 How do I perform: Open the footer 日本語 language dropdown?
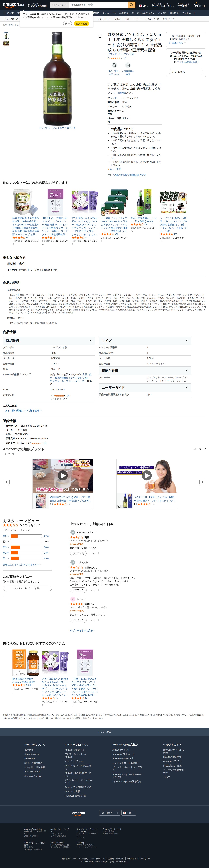tap(110, 813)
